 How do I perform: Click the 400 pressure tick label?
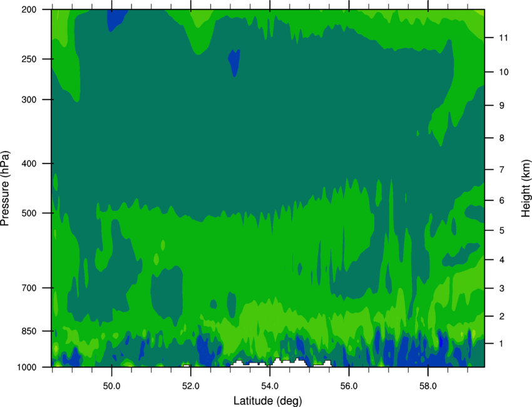point(29,163)
